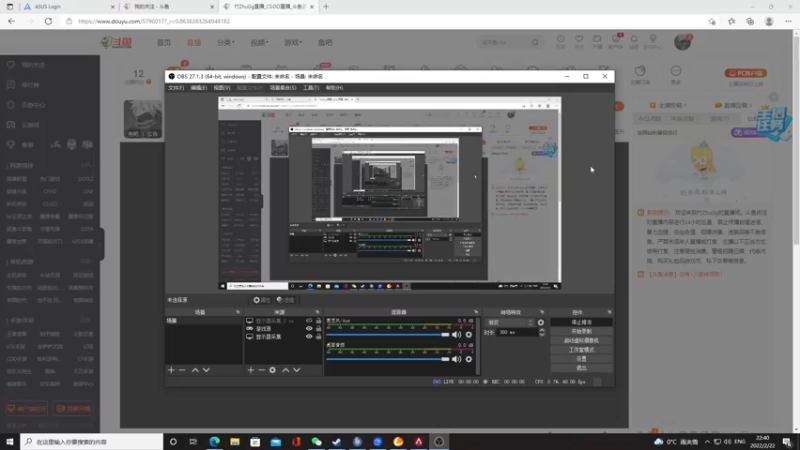This screenshot has width=800, height=450.
Task: Expand the 分类 category dropdown in Douyu nav
Action: pos(226,42)
